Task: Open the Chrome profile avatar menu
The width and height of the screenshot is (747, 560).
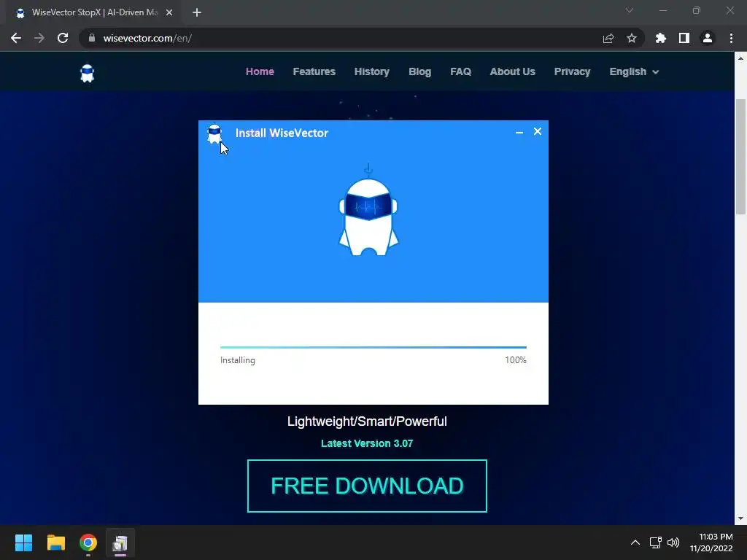Action: [x=708, y=38]
